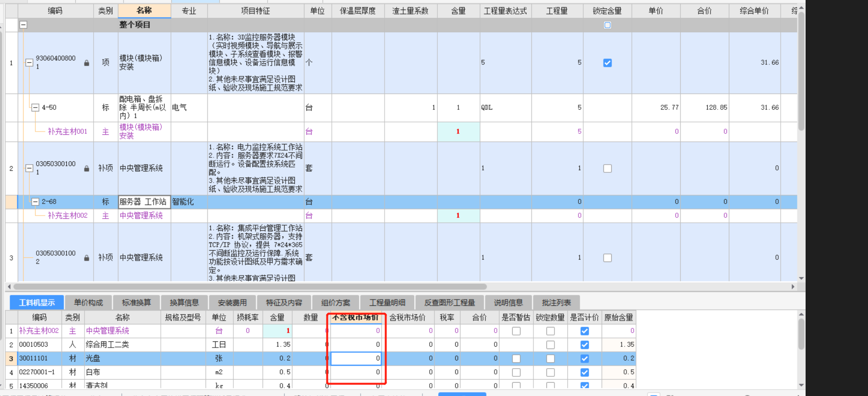The width and height of the screenshot is (868, 396).
Task: Open the 安装费用 tab
Action: tap(232, 302)
